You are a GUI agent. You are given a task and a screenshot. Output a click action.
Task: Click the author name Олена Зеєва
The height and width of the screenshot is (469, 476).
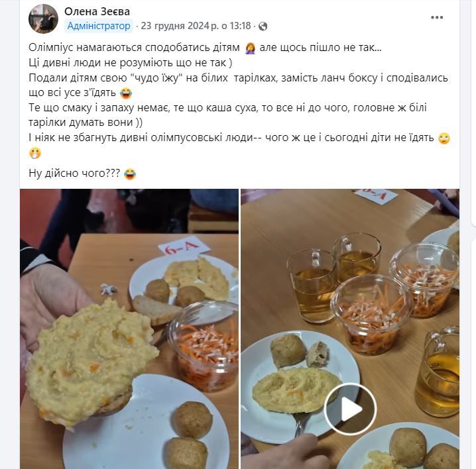click(x=97, y=11)
